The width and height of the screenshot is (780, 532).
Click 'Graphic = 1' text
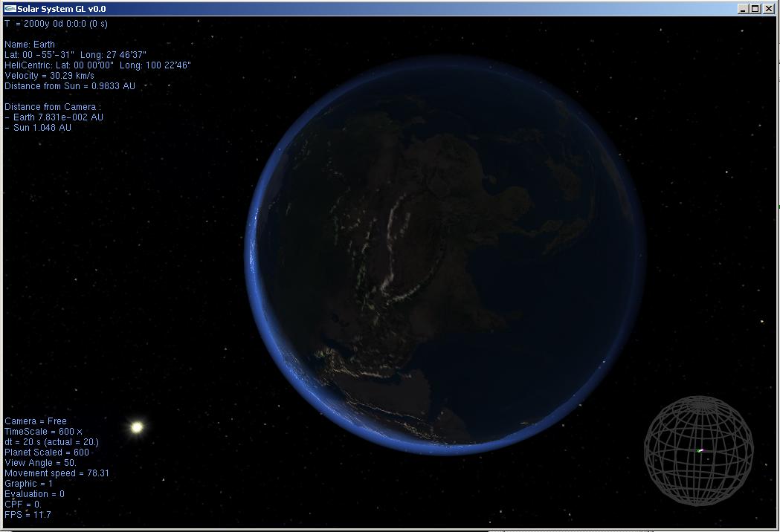pos(28,484)
